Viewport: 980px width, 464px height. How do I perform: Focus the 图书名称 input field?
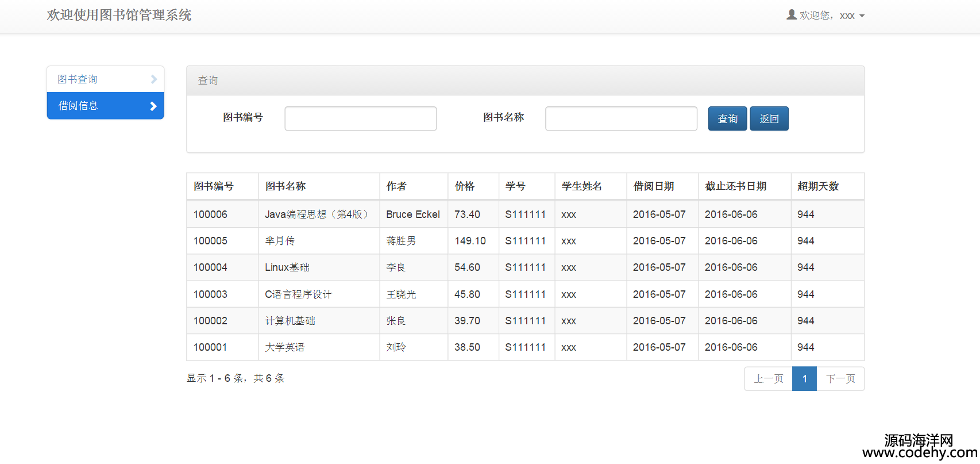pos(620,118)
